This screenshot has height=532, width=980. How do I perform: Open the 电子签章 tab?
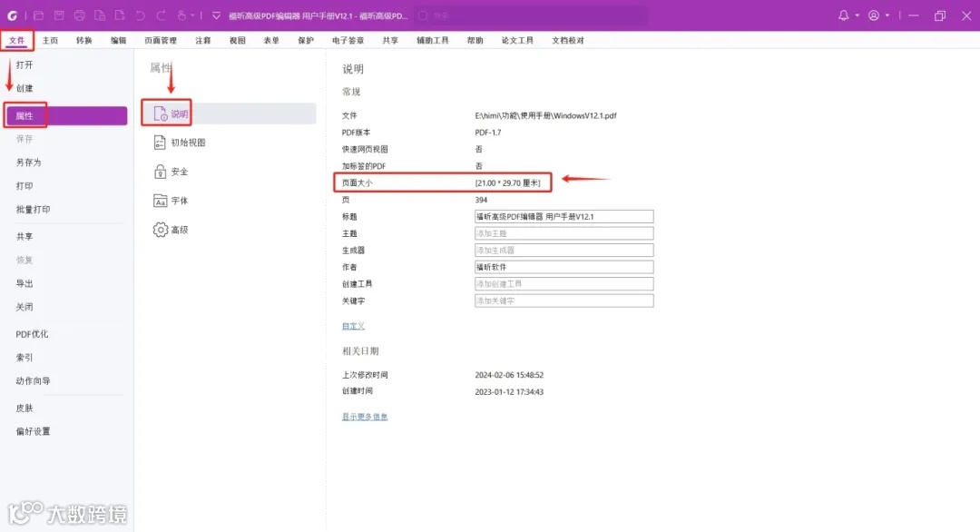click(x=348, y=40)
